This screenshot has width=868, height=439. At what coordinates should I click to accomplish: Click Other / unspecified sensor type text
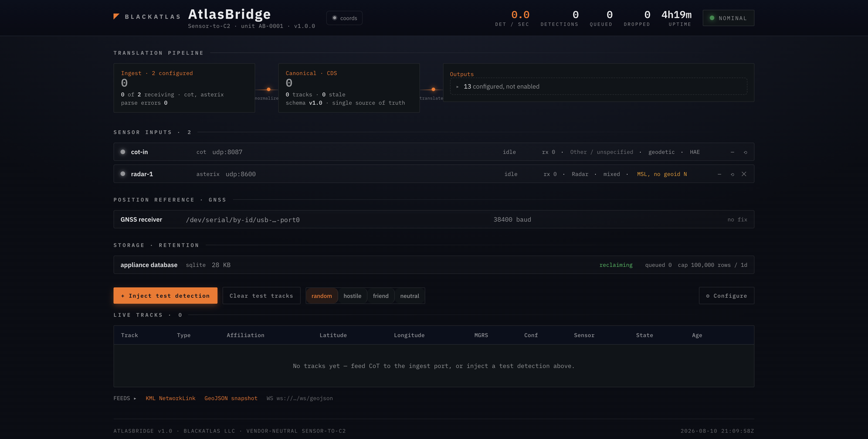click(602, 152)
